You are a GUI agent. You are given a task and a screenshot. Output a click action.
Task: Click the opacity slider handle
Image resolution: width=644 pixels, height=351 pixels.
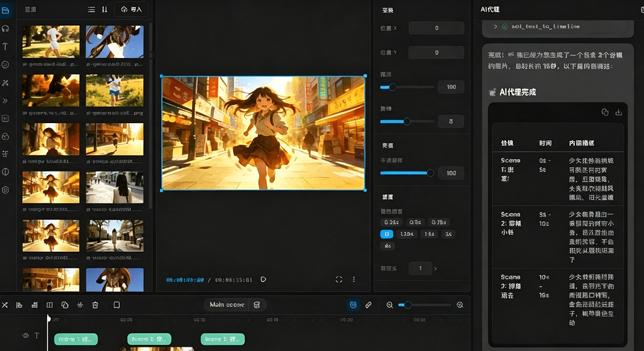(430, 173)
